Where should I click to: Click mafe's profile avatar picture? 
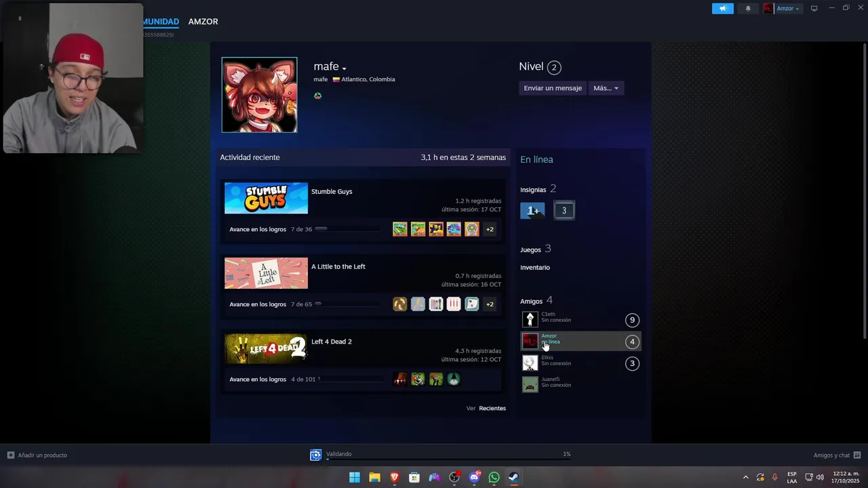(259, 95)
